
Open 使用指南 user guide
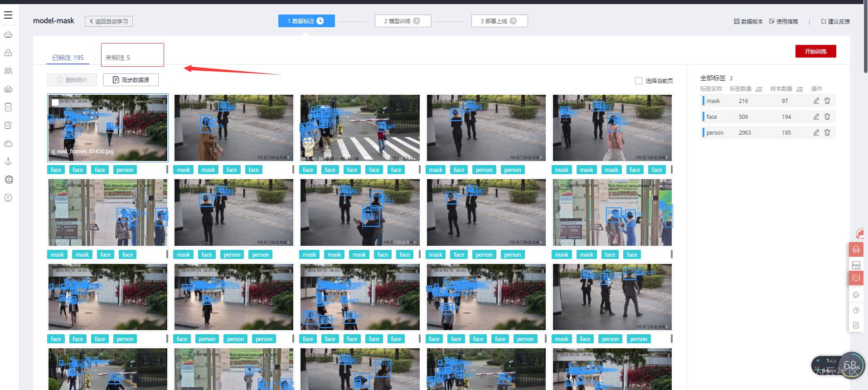coord(783,21)
